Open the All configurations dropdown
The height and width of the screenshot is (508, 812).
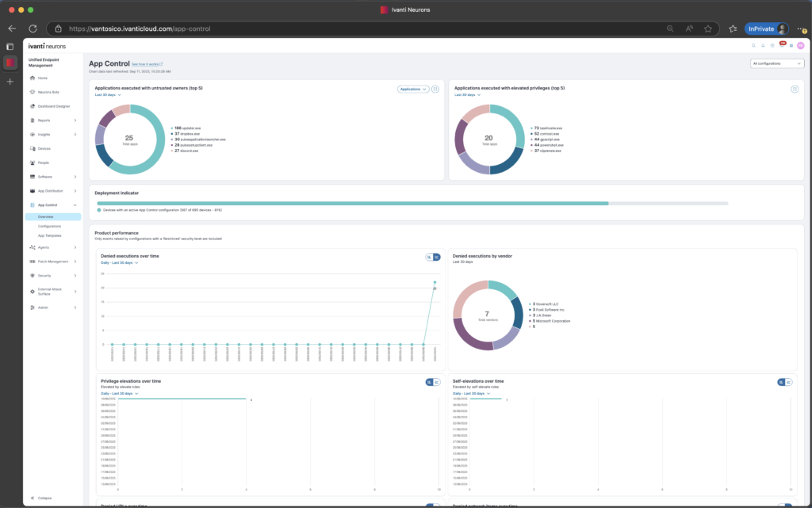point(777,63)
